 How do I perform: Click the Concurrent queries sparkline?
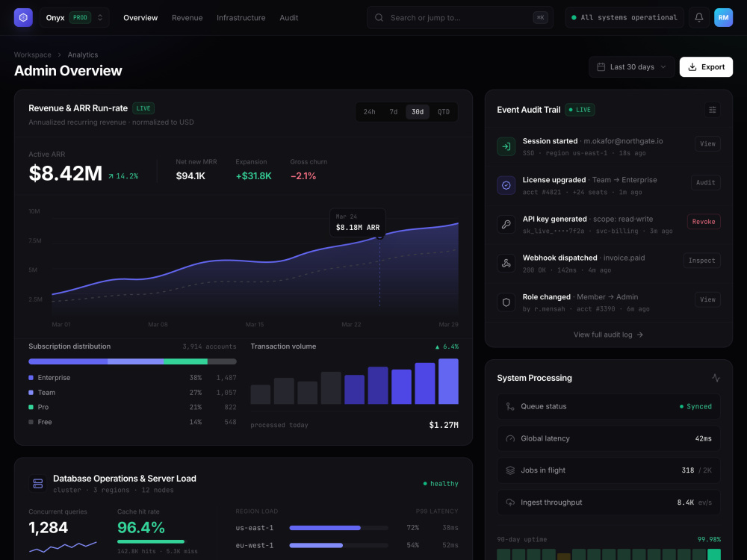pyautogui.click(x=63, y=547)
